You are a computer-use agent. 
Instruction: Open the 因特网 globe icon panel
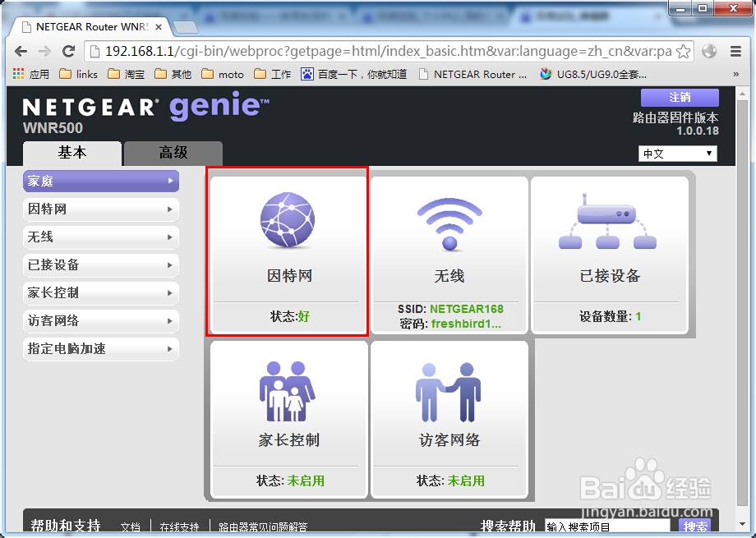click(x=287, y=222)
